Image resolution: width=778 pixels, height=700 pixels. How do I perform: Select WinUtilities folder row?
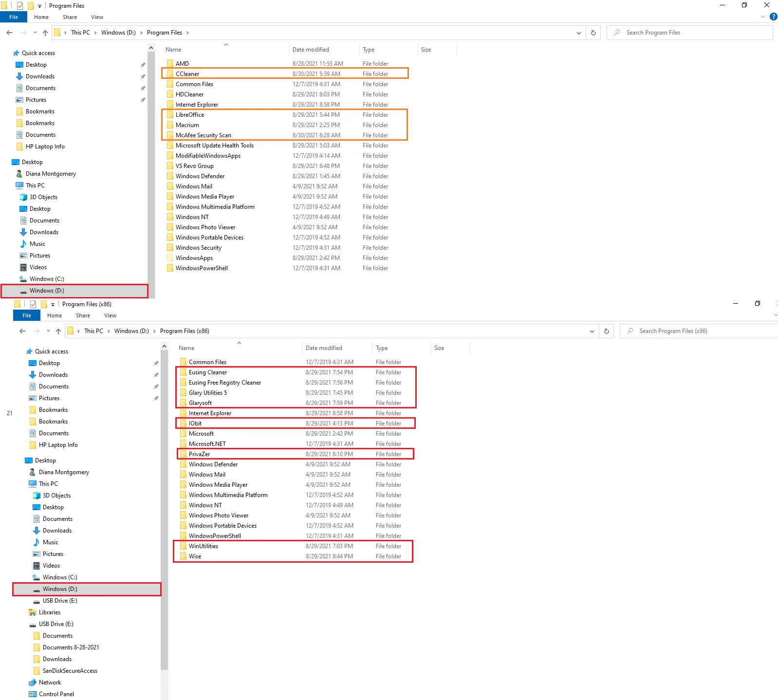294,546
